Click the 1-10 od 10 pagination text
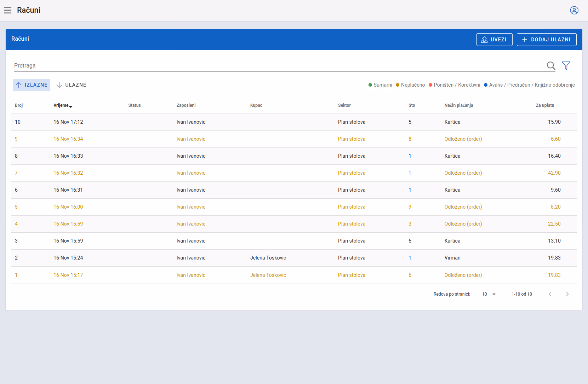588x384 pixels. (522, 294)
